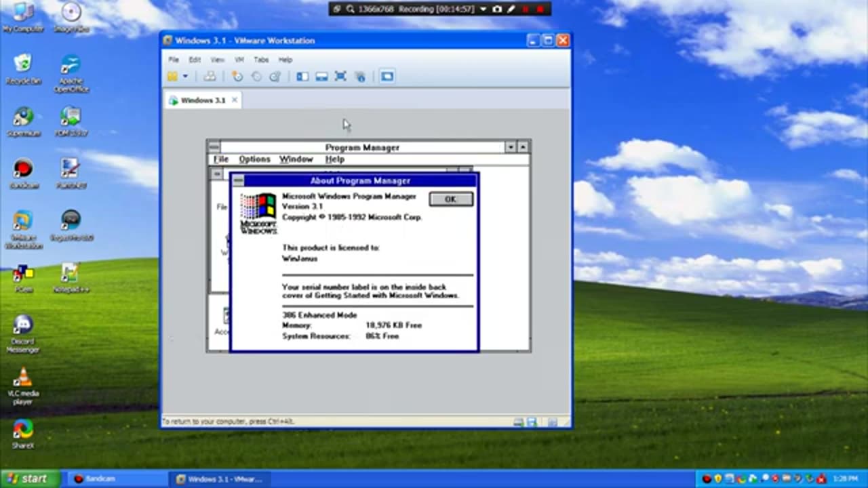
Task: Open the VMware View menu
Action: [217, 60]
